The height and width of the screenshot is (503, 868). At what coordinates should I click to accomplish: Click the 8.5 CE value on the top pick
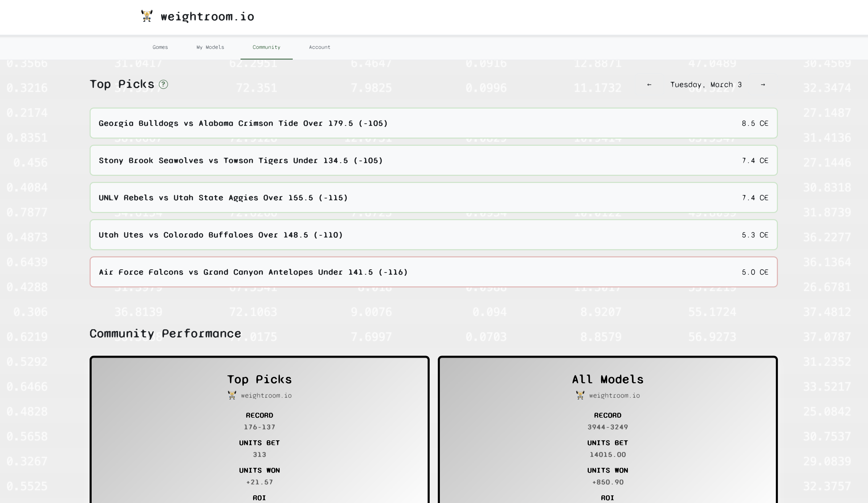pyautogui.click(x=754, y=123)
